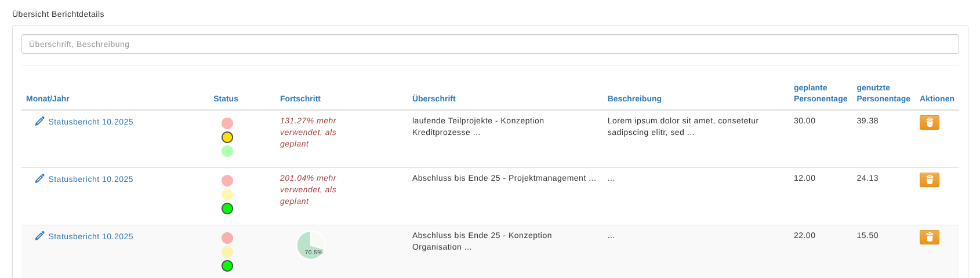Select the yellow status light in first row
The image size is (980, 278).
pos(227,137)
